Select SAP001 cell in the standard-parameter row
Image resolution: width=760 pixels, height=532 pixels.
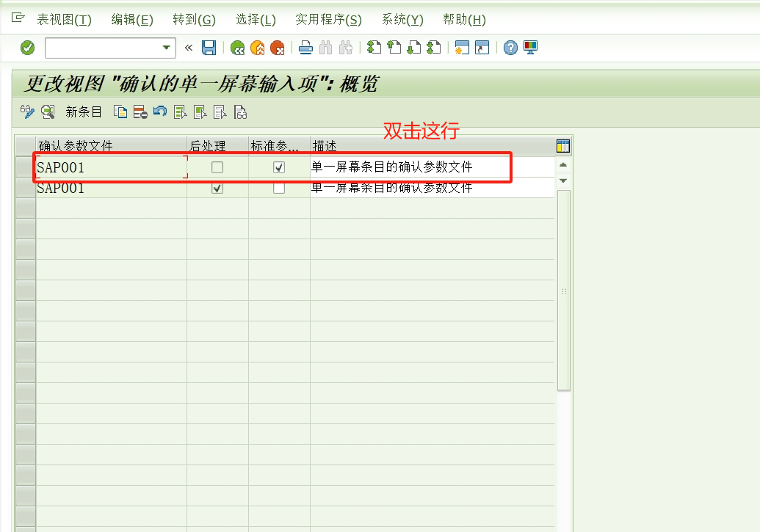[112, 167]
